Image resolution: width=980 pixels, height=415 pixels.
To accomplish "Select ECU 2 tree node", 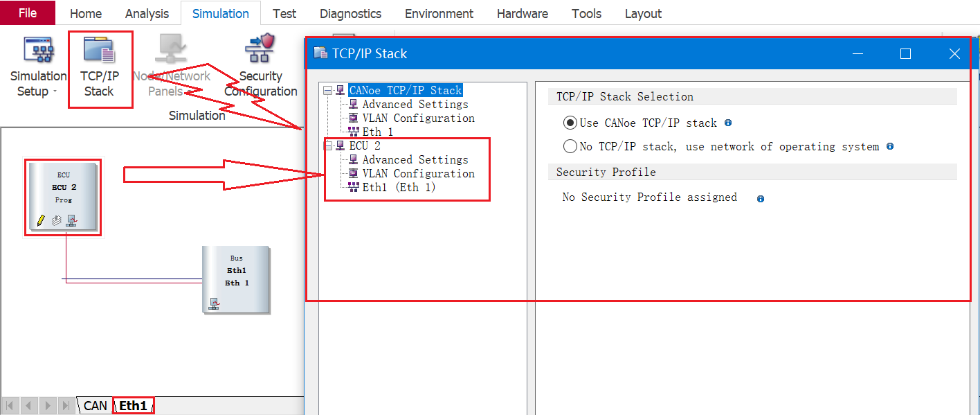I will pyautogui.click(x=365, y=145).
